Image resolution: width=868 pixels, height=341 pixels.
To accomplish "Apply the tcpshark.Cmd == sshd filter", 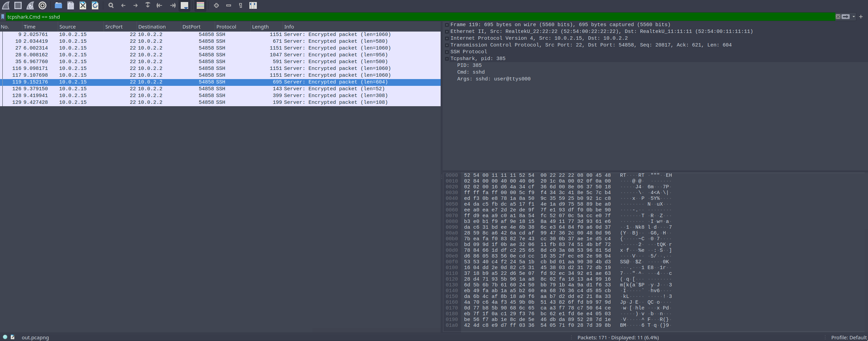I will pos(845,17).
